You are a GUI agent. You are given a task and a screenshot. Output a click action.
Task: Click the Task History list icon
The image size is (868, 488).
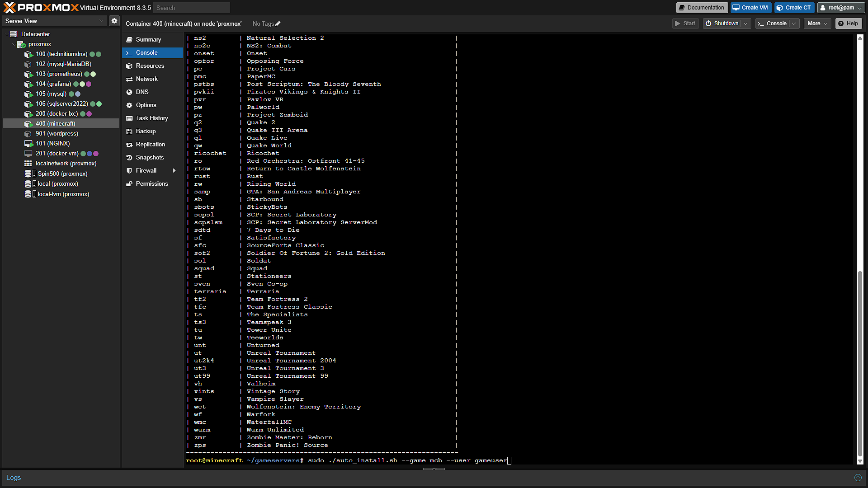[x=129, y=118]
